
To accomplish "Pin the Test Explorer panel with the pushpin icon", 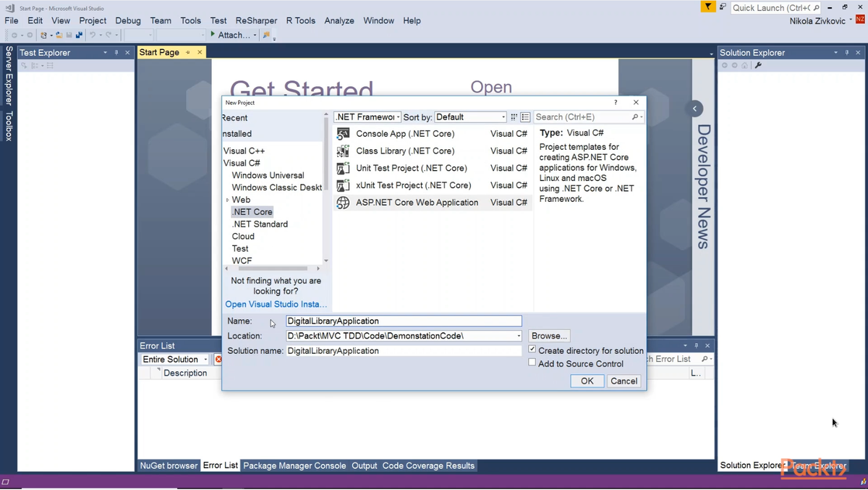I will tap(116, 53).
